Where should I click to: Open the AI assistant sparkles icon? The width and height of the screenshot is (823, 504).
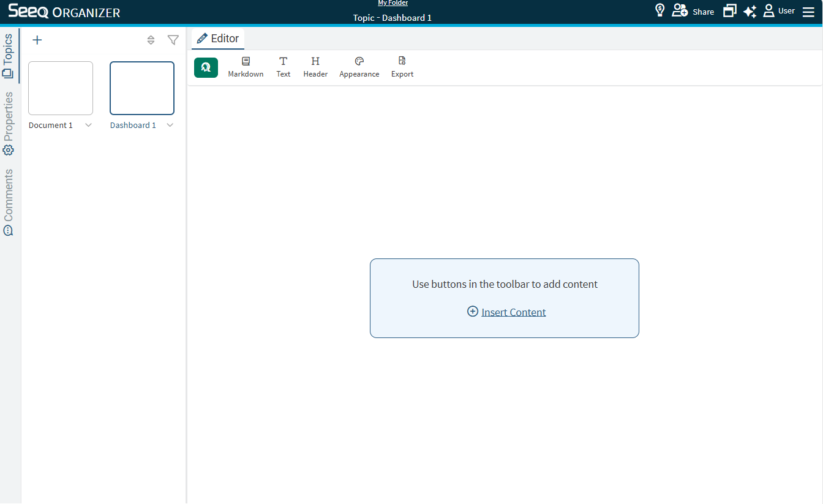click(750, 11)
